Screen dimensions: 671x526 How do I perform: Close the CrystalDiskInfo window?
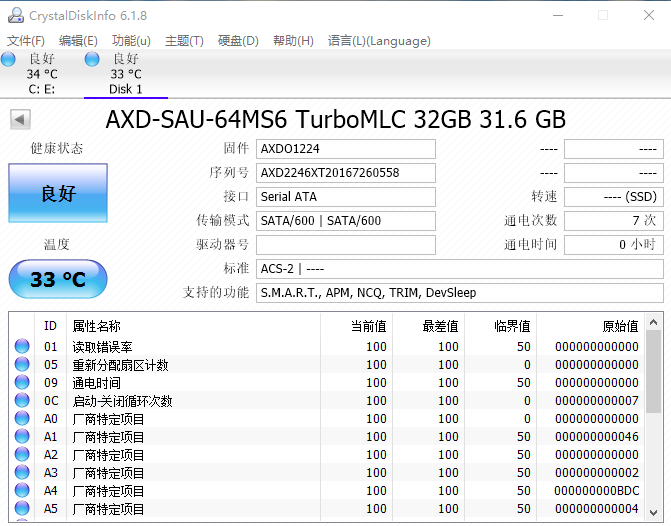click(649, 15)
